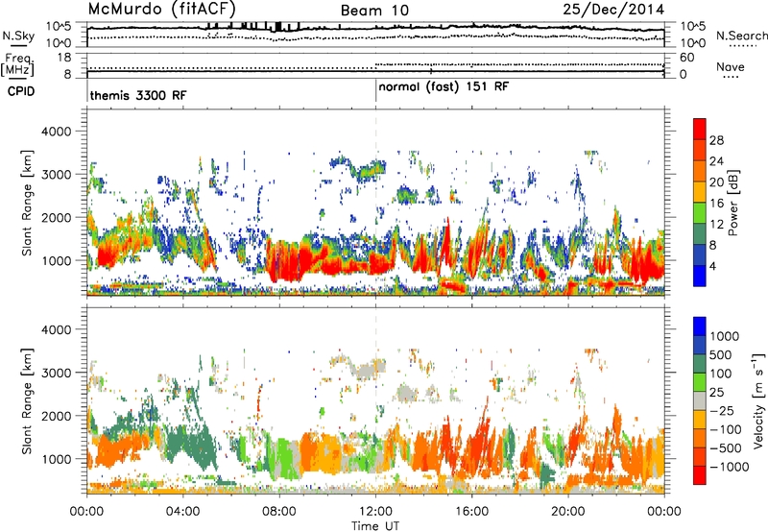This screenshot has width=768, height=532.
Task: Click the power panel 'Slant Range [km]' label
Action: click(27, 203)
